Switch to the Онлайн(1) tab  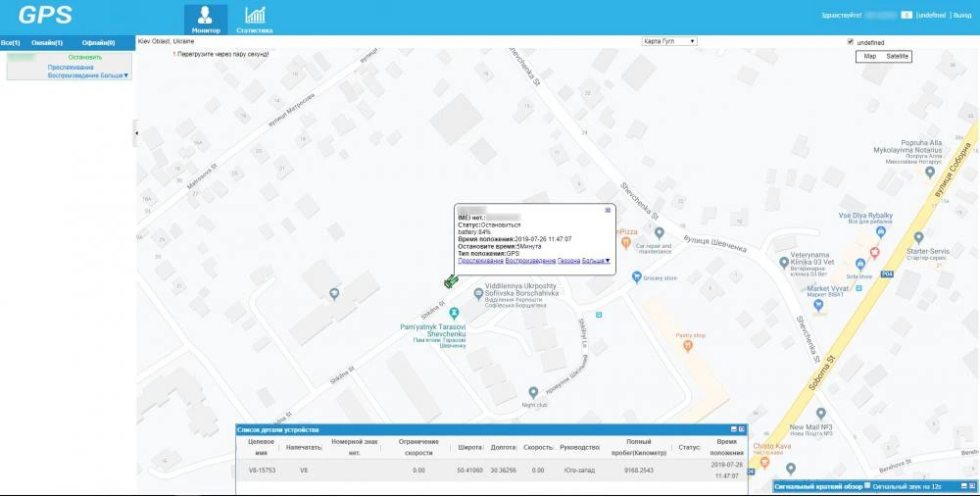47,43
